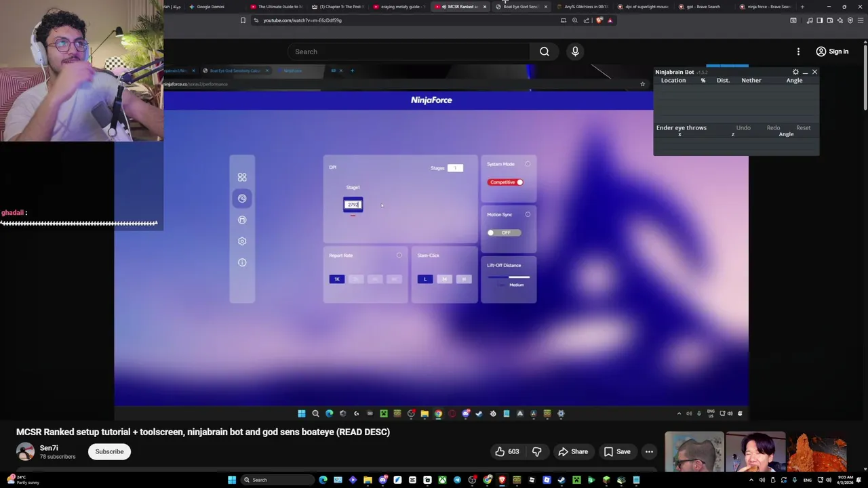
Task: Focus the YouTube Search box
Action: [x=409, y=52]
